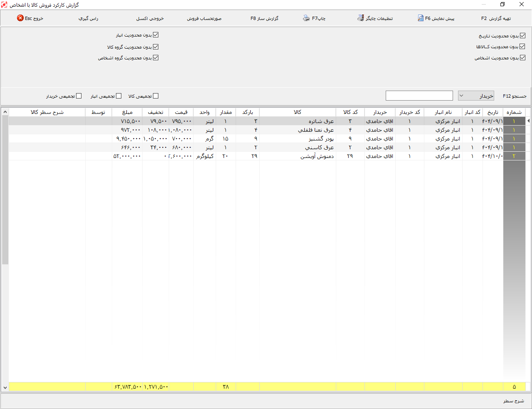Viewport: 532px width, 409px height.
Task: Enable تجمیعی انبار checkbox
Action: click(119, 96)
